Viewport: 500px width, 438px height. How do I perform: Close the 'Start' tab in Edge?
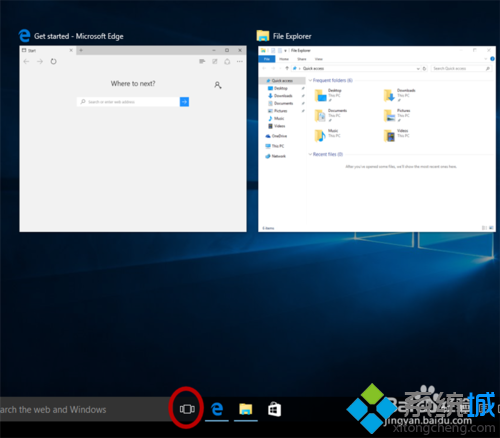tap(71, 50)
